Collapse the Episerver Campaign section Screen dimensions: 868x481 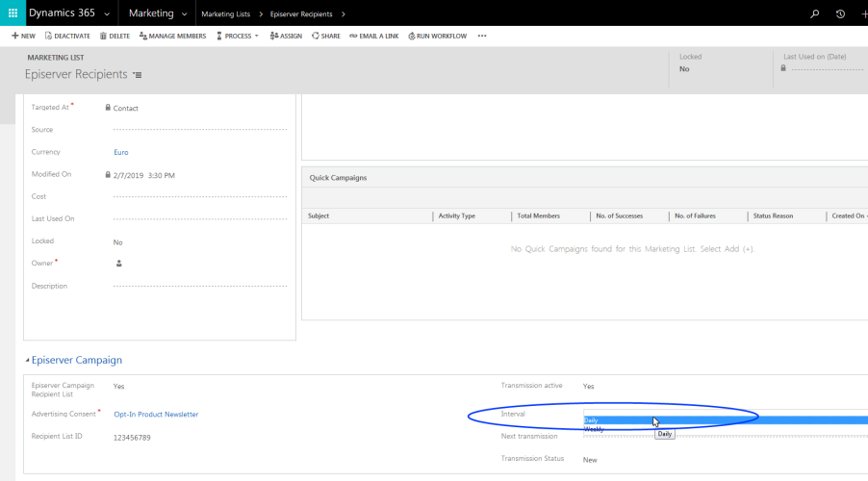(x=27, y=361)
